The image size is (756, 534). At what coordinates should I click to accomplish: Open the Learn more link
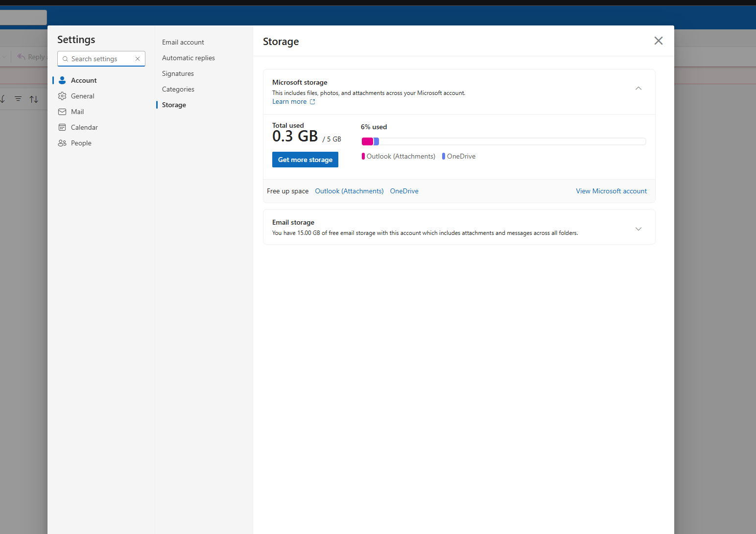coord(293,102)
